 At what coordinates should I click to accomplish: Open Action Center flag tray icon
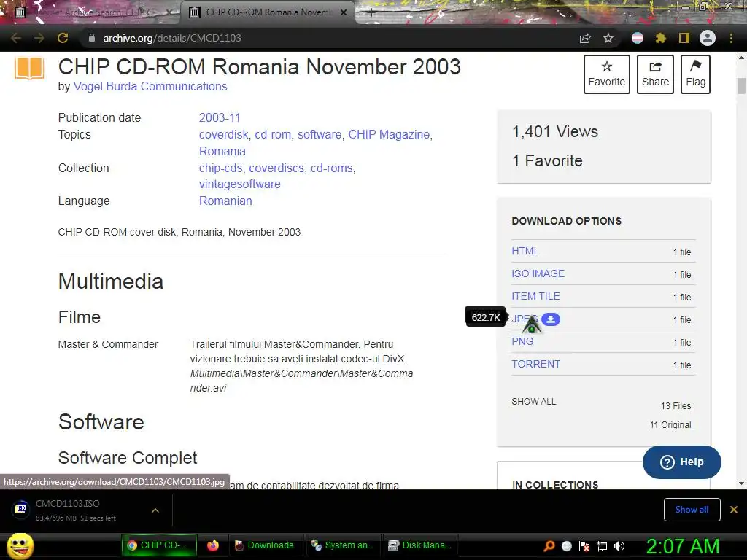point(584,545)
